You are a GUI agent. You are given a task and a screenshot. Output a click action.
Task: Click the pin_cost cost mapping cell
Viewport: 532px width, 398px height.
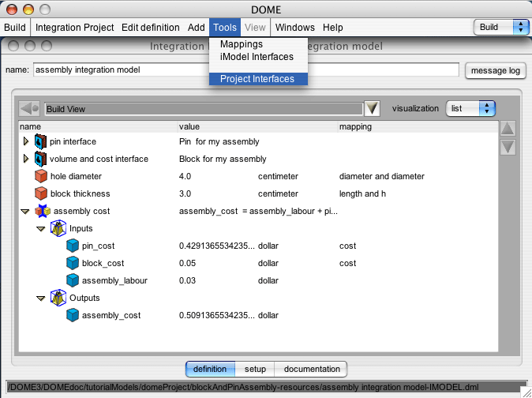347,246
